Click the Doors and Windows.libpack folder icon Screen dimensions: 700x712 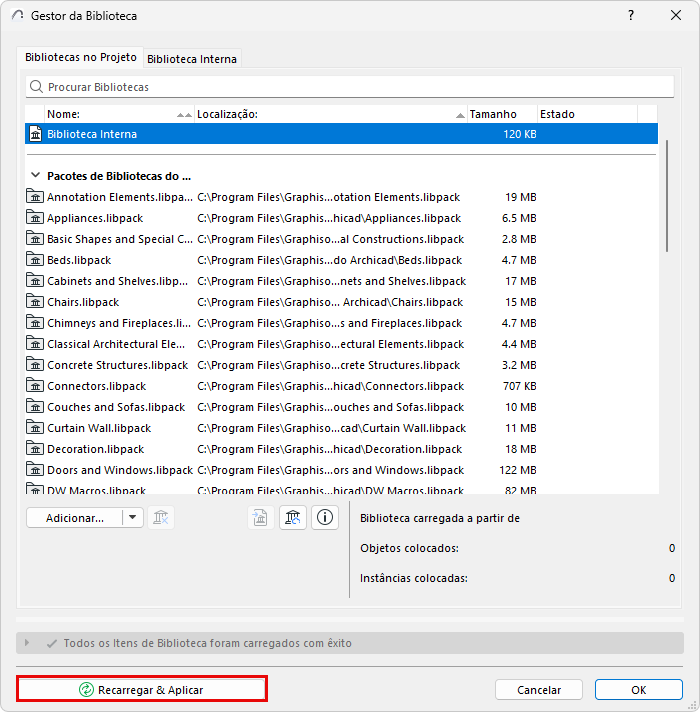pos(35,470)
